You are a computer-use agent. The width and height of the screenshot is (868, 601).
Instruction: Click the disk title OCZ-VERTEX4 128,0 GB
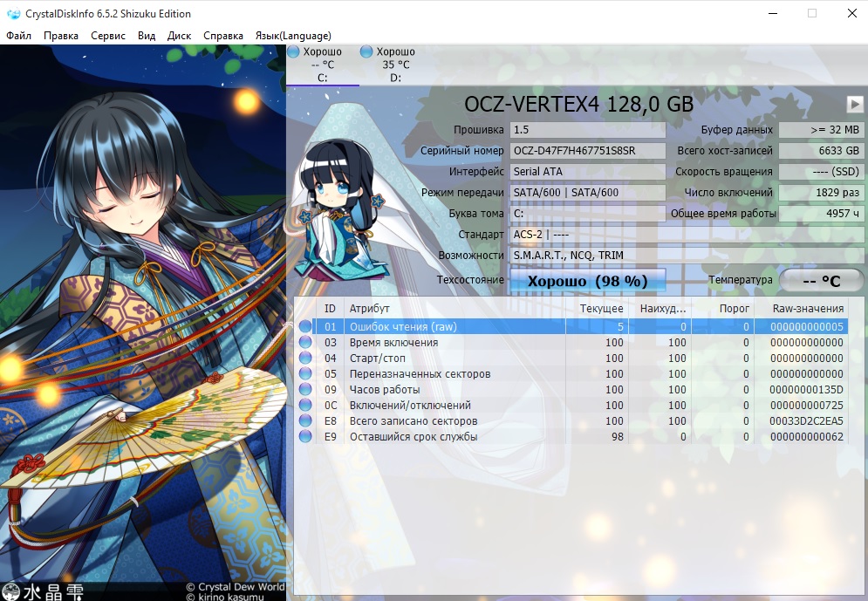coord(578,104)
